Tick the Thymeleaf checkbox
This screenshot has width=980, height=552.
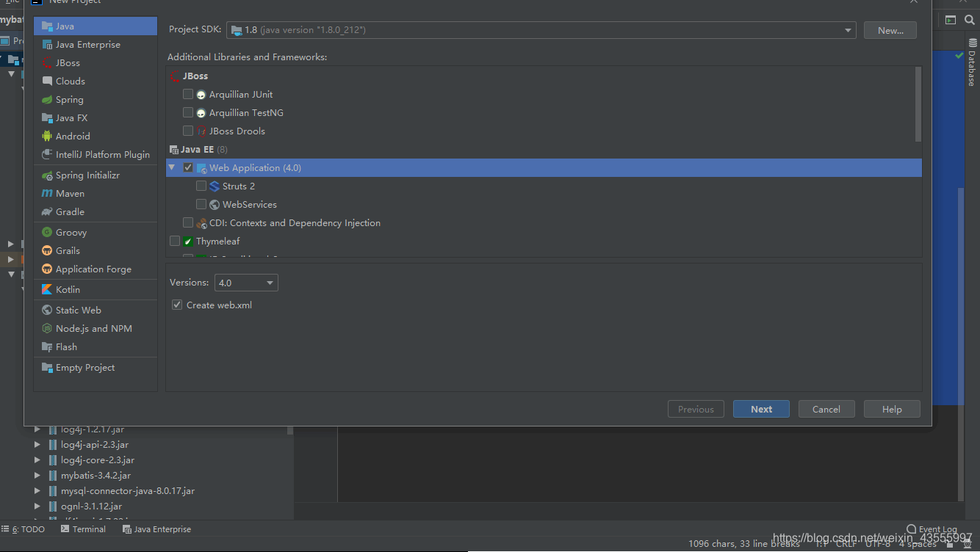tap(175, 241)
